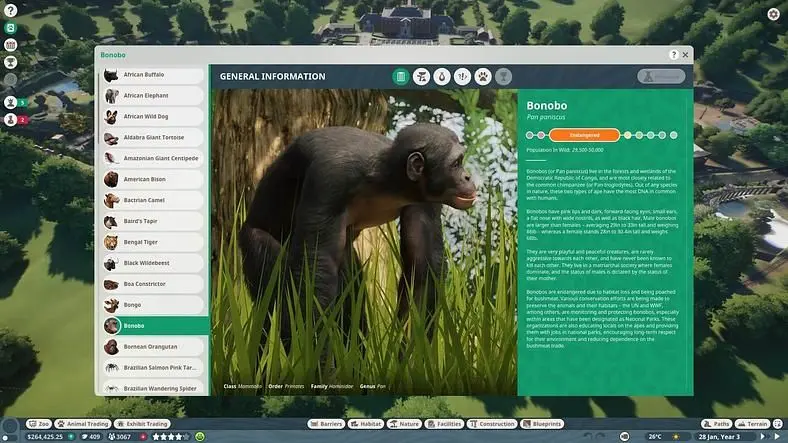Click the green guest happiness smiley
The image size is (788, 443).
coord(200,437)
